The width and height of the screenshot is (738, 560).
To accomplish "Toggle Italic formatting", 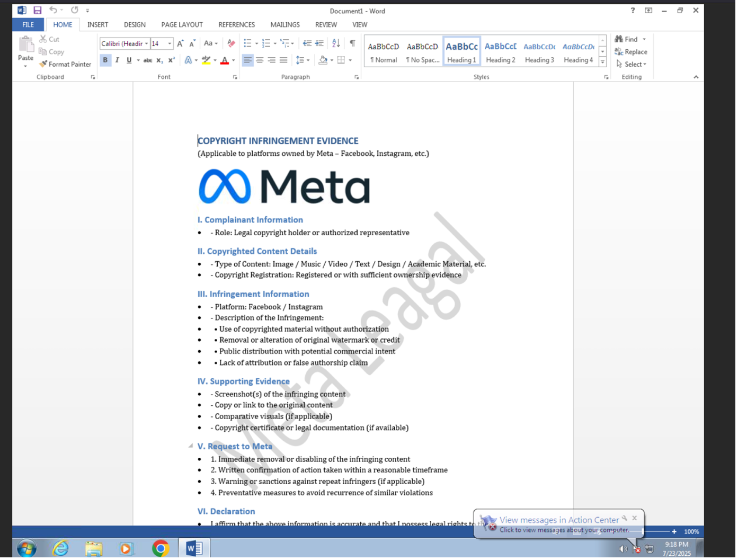I will point(117,60).
